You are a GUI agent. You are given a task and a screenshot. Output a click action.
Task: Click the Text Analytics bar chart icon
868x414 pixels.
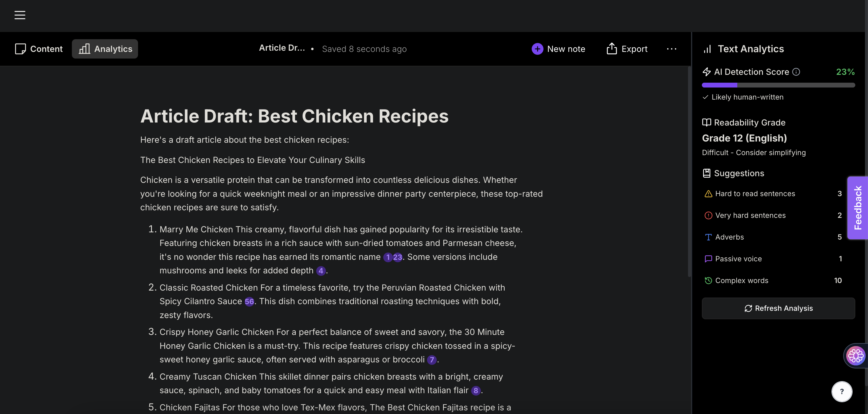(x=707, y=49)
